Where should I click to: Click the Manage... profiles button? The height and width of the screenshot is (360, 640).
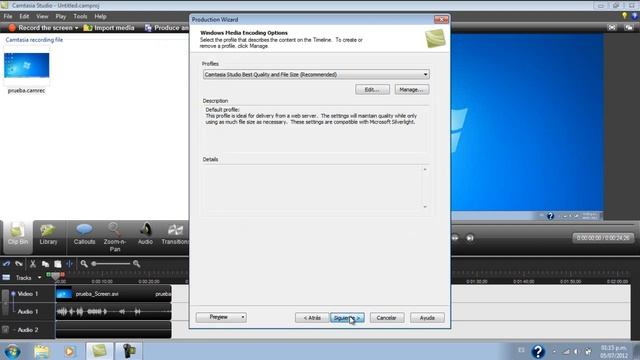[x=411, y=89]
